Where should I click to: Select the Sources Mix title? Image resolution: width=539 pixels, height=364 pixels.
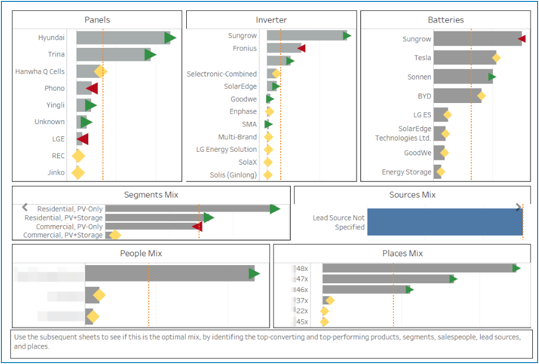(x=412, y=195)
